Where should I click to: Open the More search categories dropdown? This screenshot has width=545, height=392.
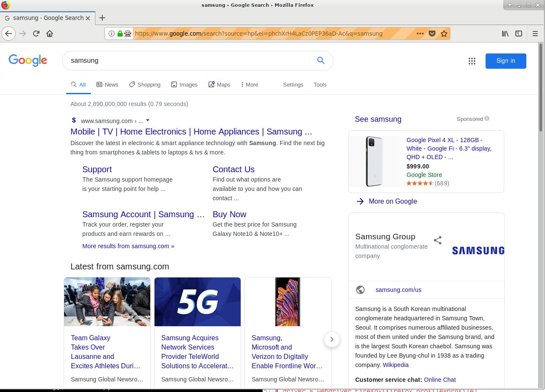tap(249, 85)
